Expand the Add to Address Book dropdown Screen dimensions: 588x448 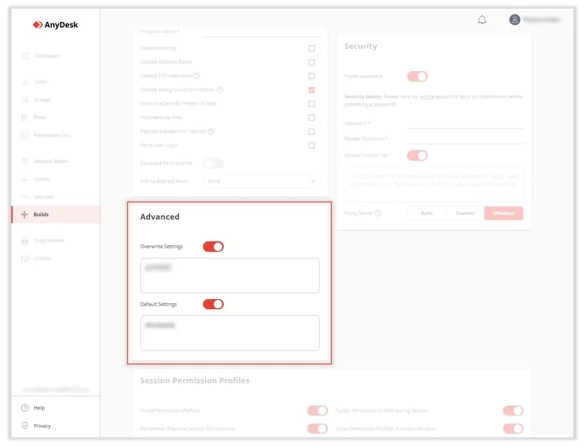[261, 181]
